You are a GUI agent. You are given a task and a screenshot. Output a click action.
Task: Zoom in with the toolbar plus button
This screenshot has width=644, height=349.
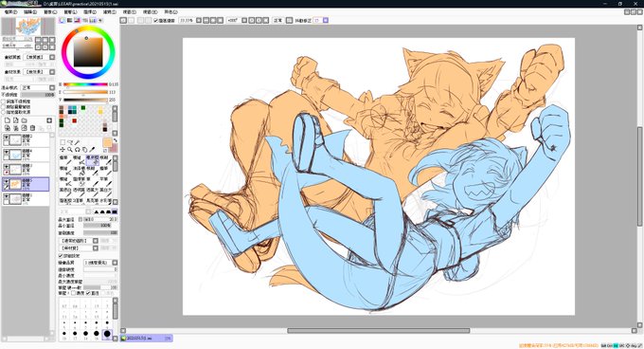pos(213,20)
